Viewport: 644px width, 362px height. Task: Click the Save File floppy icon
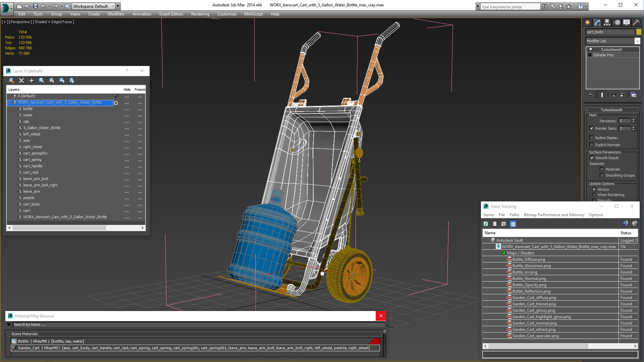pyautogui.click(x=35, y=6)
